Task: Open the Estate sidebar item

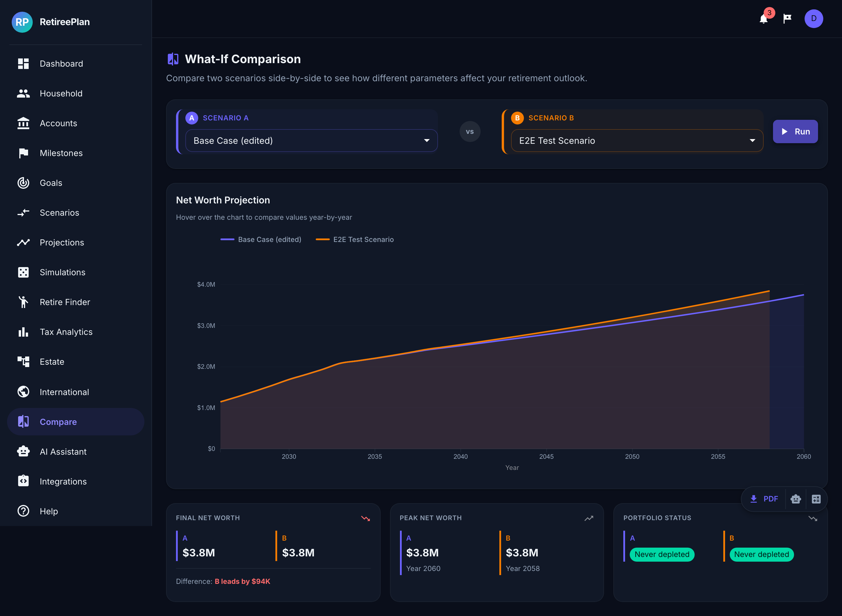Action: [52, 362]
